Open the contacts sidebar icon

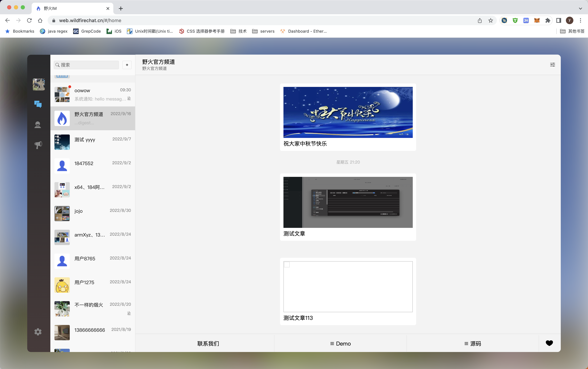point(38,125)
